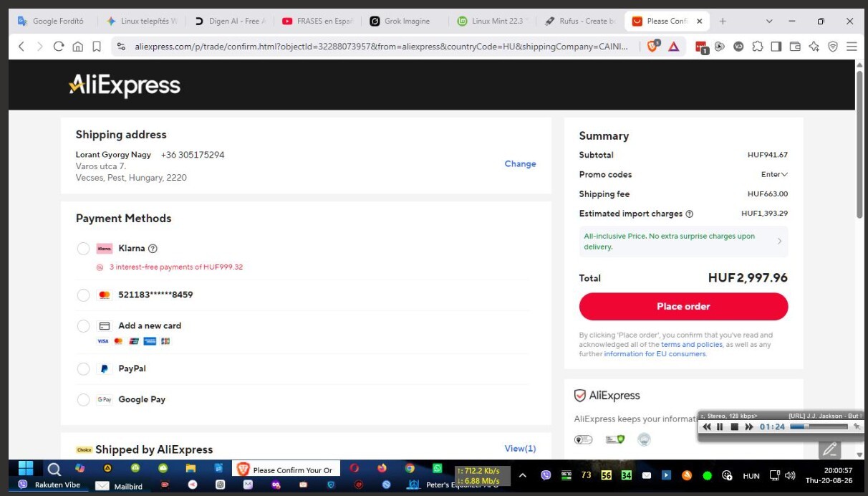Expand Promo codes Enter dropdown
The width and height of the screenshot is (868, 496).
(774, 174)
